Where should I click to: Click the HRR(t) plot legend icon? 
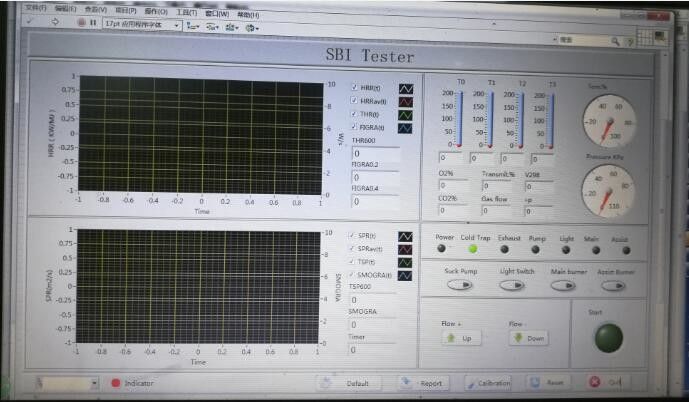point(407,88)
